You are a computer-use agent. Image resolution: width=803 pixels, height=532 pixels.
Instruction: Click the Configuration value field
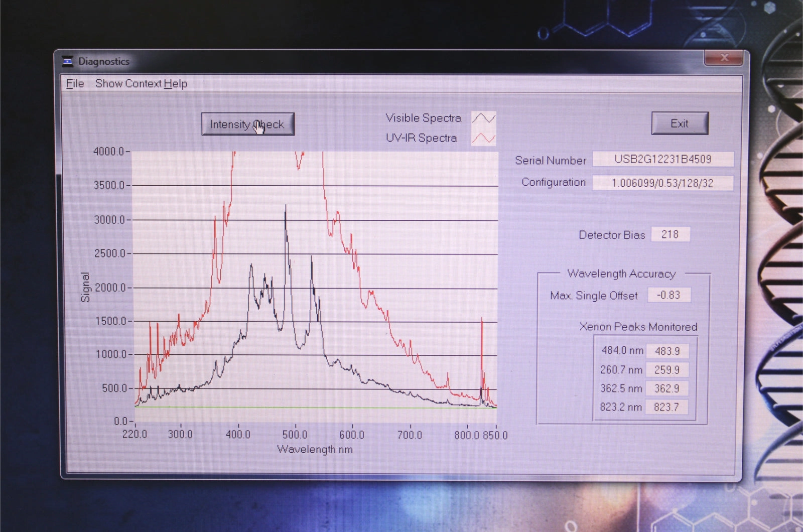(662, 183)
